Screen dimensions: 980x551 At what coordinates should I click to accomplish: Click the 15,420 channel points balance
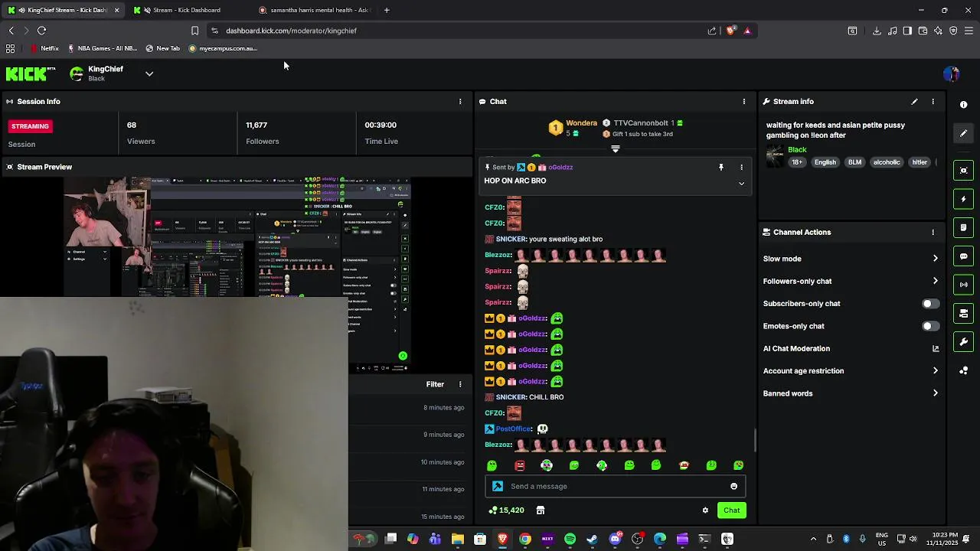click(x=506, y=510)
